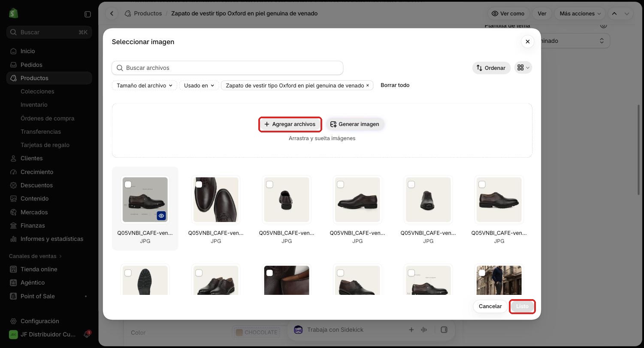Open the Tamaño del archivo filter dropdown
Image resolution: width=644 pixels, height=348 pixels.
[144, 85]
